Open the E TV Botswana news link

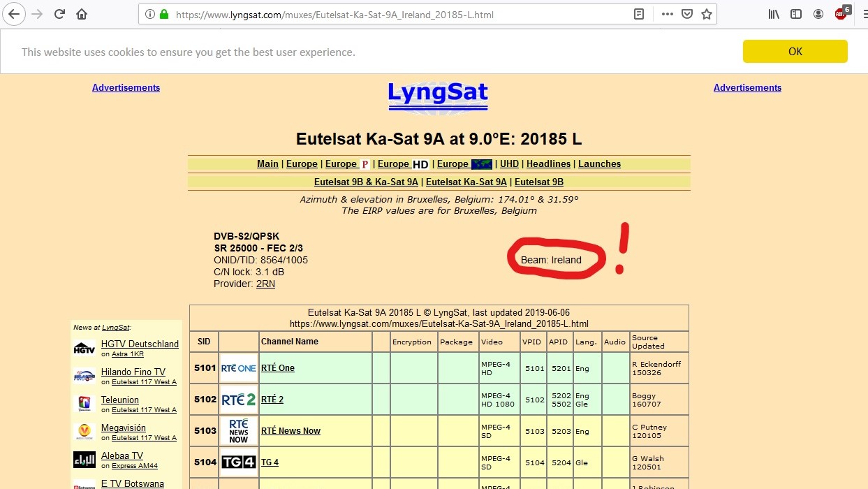coord(133,483)
